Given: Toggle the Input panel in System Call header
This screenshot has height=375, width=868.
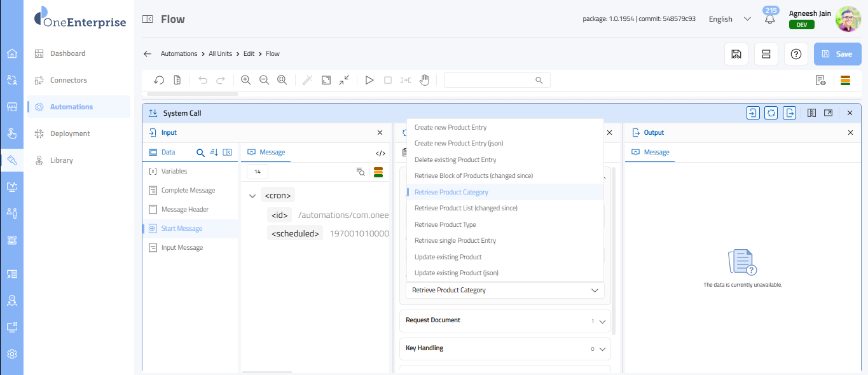Looking at the screenshot, I should 753,113.
